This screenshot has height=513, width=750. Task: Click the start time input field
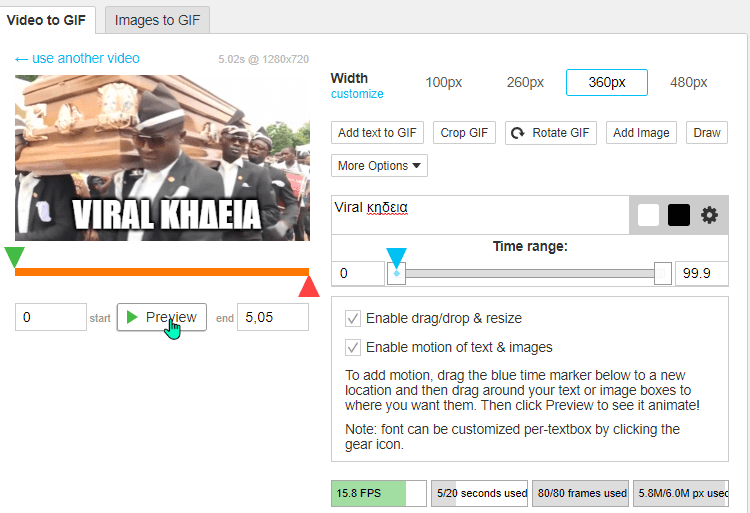pyautogui.click(x=51, y=317)
